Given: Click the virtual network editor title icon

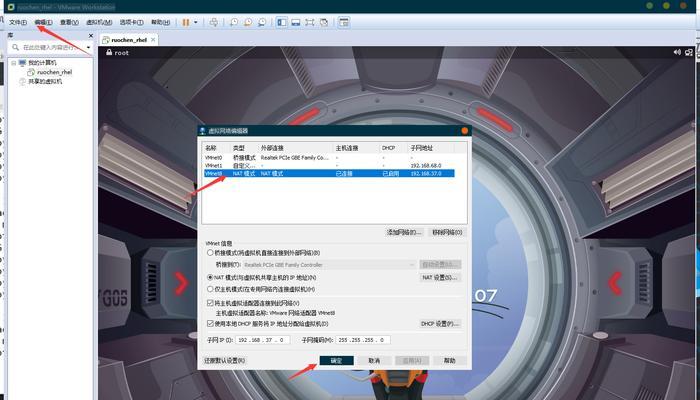Looking at the screenshot, I should point(203,131).
